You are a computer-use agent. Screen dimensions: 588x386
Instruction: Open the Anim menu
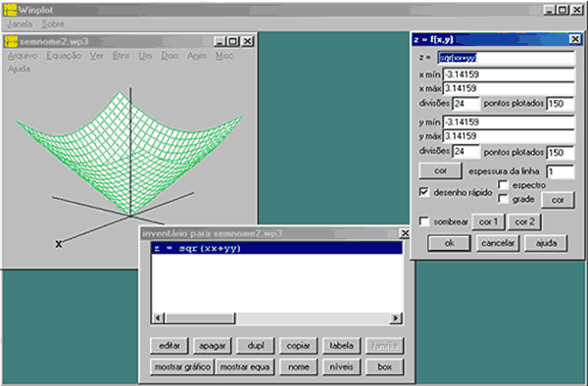pyautogui.click(x=197, y=56)
